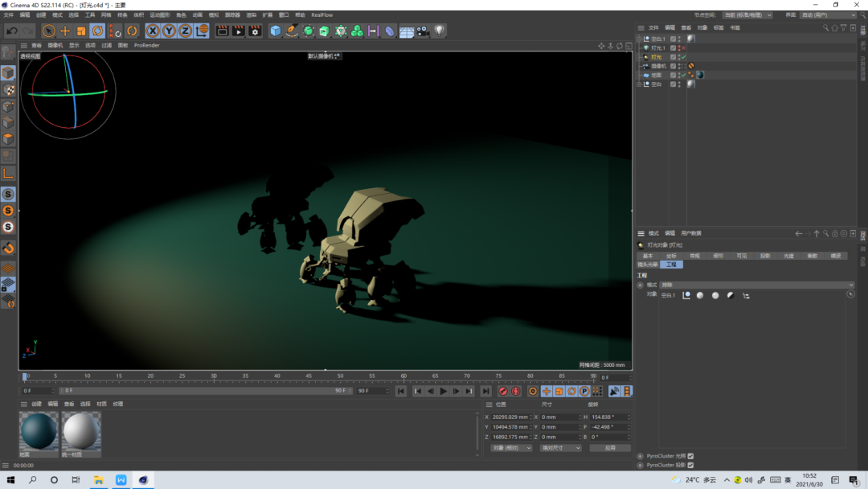The image size is (868, 489).
Task: Open ProRender viewport menu
Action: pos(147,45)
